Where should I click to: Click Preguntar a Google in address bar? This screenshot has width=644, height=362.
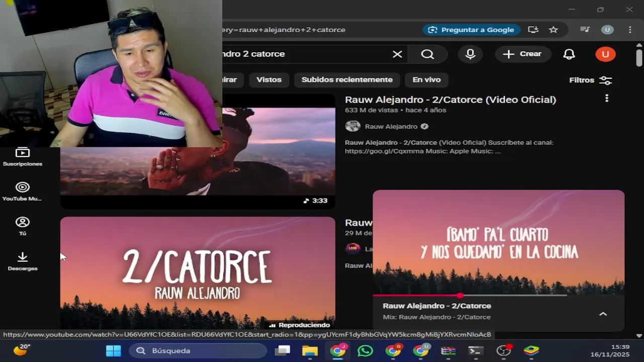pos(471,30)
